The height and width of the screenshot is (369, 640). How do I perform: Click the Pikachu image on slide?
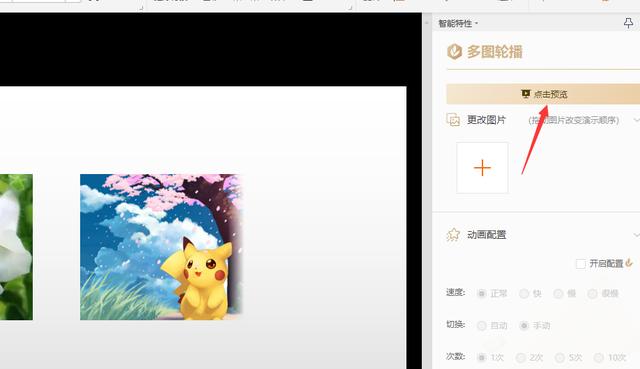(161, 247)
